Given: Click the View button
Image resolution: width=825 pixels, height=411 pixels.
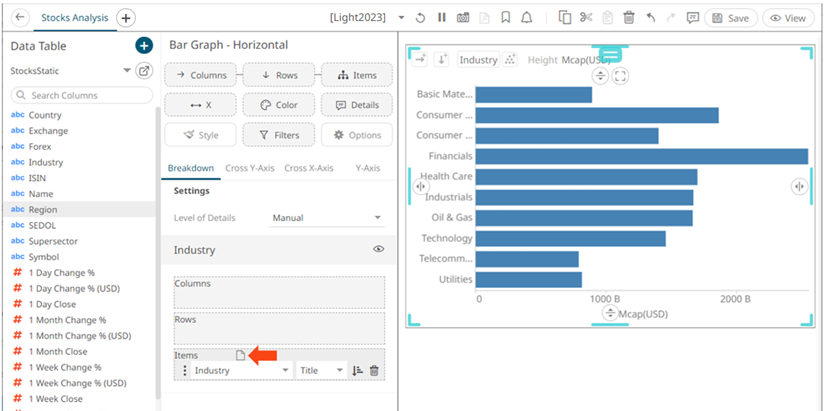Looking at the screenshot, I should (788, 18).
